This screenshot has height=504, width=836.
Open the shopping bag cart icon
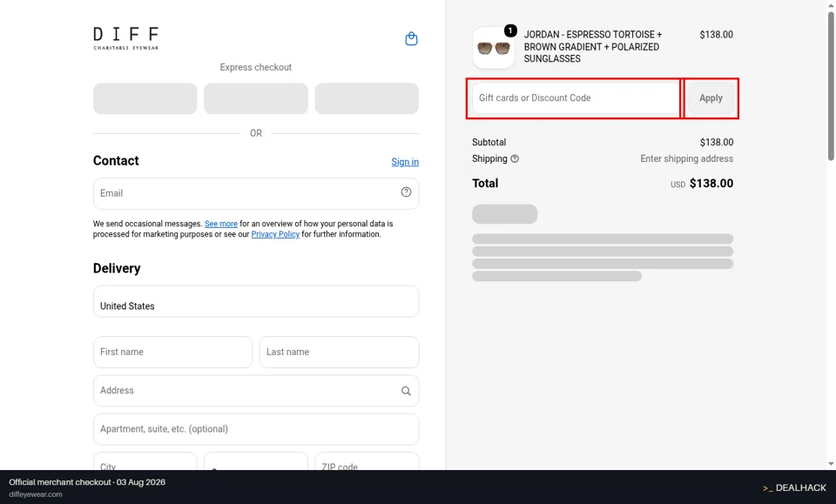[x=411, y=38]
